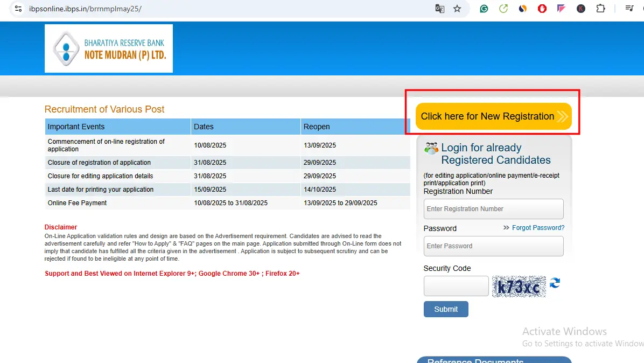
Task: Click the media controls playlist icon
Action: coord(629,9)
